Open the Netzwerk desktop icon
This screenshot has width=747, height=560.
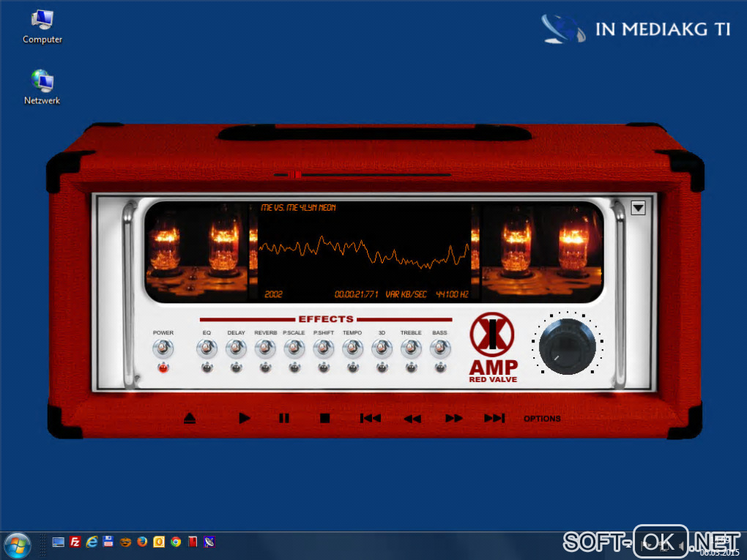(x=42, y=87)
